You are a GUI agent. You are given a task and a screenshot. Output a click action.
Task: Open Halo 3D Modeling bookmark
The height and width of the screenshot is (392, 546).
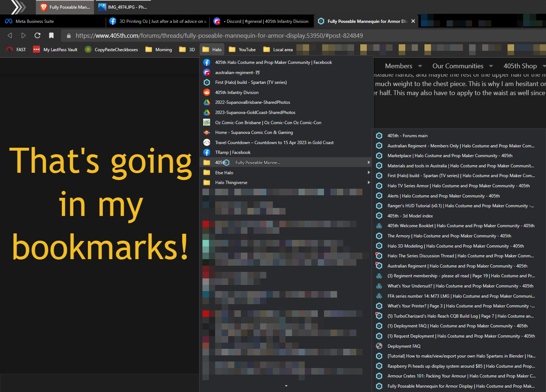459,246
